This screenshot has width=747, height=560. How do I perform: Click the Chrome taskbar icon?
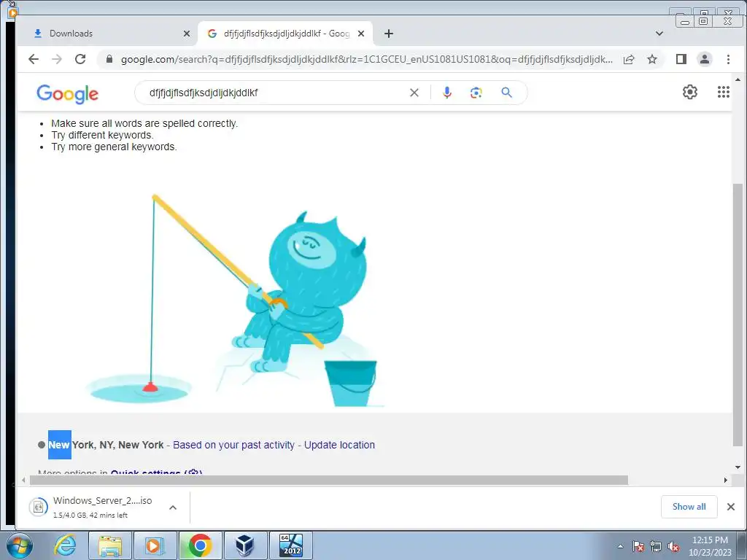[x=200, y=545]
